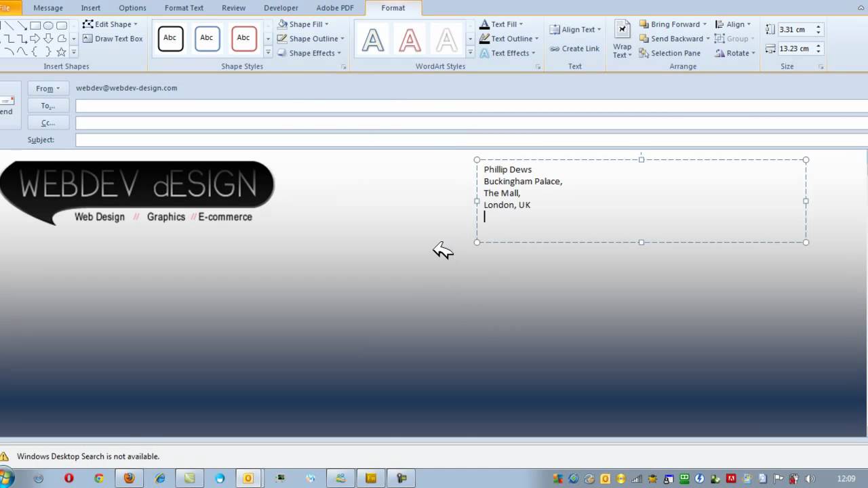
Task: Switch to the Options tab
Action: 132,8
